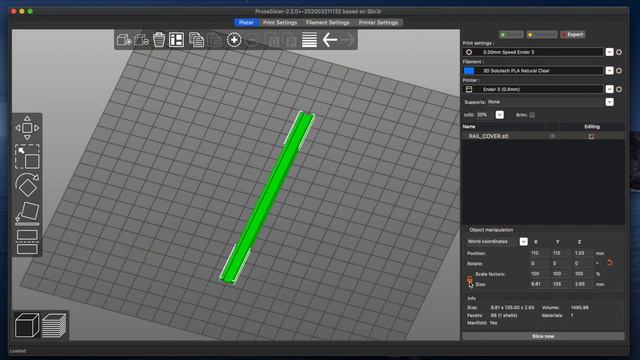The image size is (640, 360).
Task: Click the Delete selected object icon
Action: (141, 40)
